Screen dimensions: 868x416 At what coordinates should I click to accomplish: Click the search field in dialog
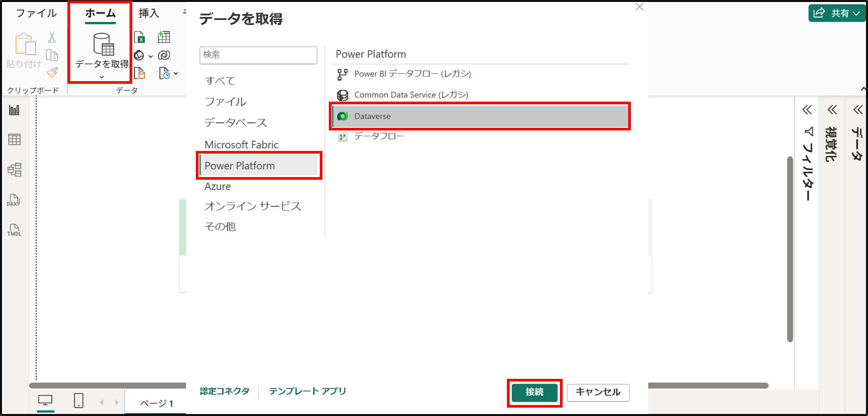click(258, 55)
